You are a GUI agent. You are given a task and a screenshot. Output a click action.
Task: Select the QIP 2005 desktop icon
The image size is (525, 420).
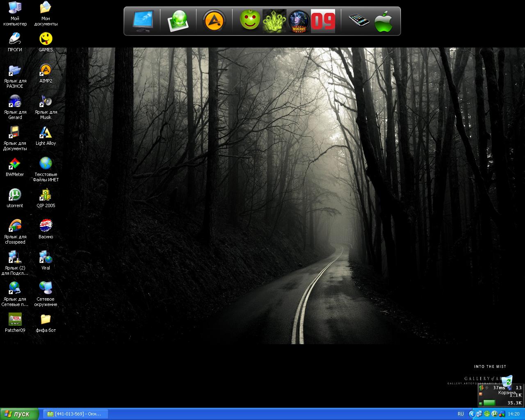coord(46,199)
